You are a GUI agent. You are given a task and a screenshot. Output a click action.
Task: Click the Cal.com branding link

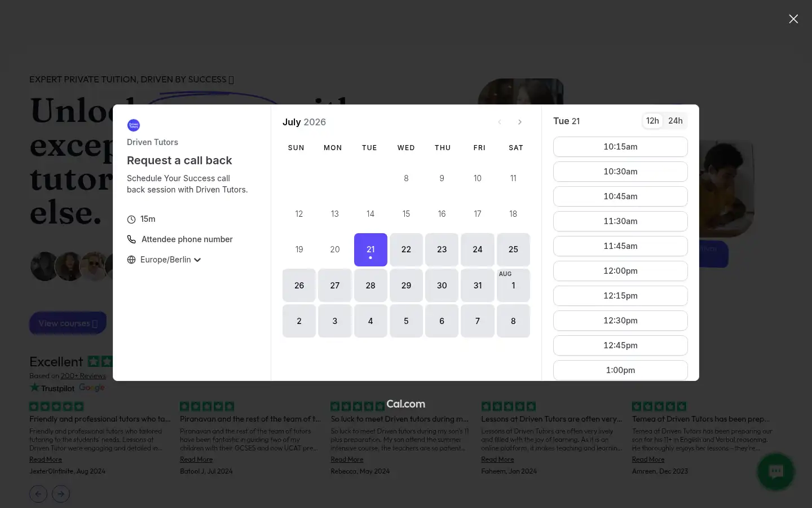click(x=406, y=404)
